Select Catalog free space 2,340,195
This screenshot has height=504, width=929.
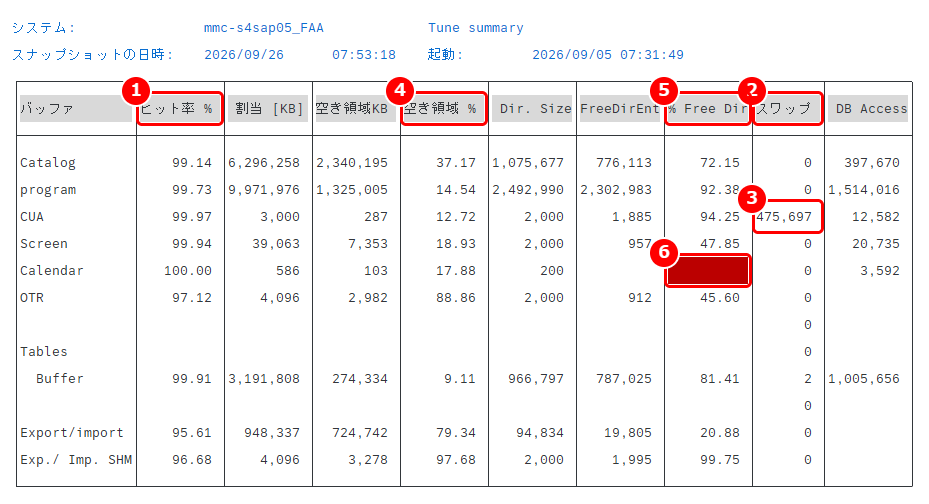(352, 163)
